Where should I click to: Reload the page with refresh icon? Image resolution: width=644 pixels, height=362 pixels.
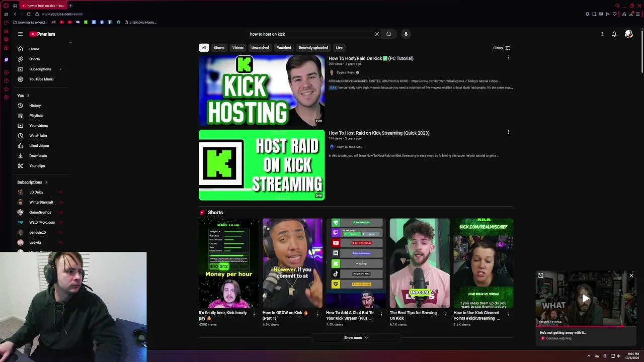[x=29, y=14]
